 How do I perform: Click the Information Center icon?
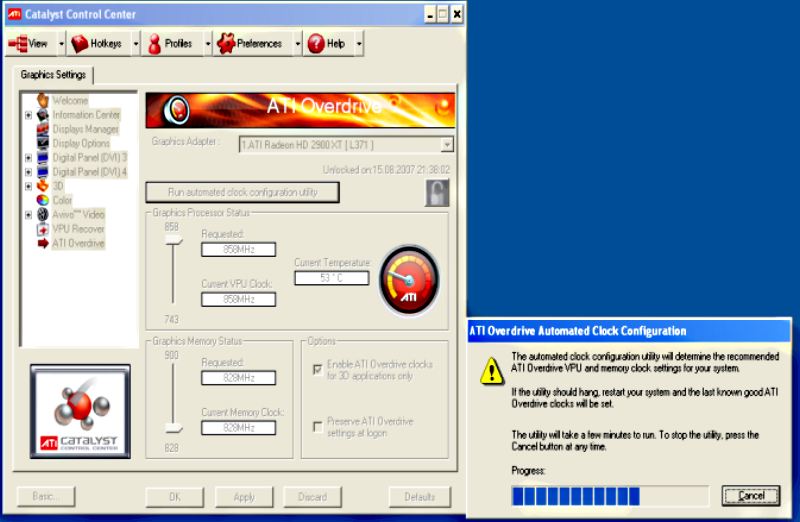pyautogui.click(x=43, y=114)
